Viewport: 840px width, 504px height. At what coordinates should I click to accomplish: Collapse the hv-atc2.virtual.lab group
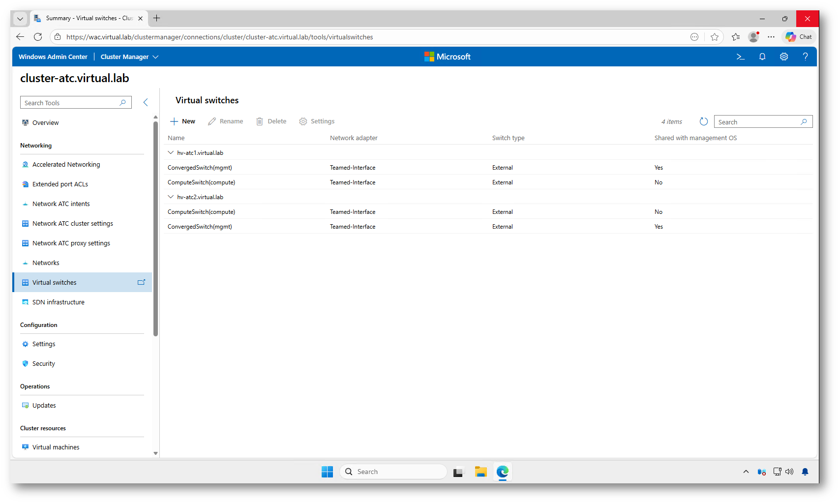pyautogui.click(x=171, y=197)
